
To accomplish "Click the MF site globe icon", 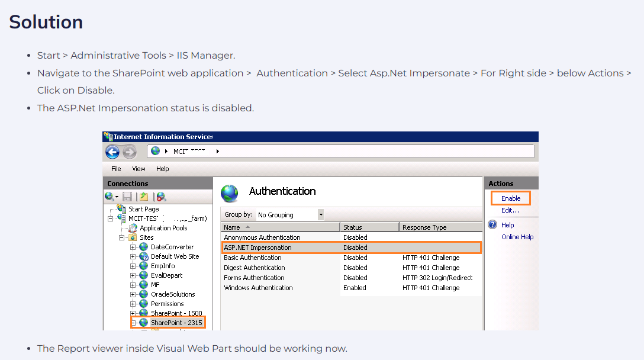I will (143, 285).
